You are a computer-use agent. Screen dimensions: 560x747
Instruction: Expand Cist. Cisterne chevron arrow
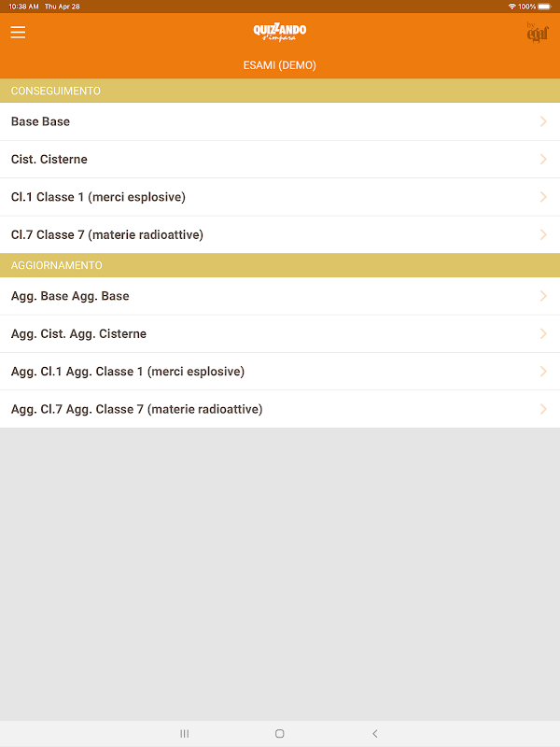pos(543,160)
